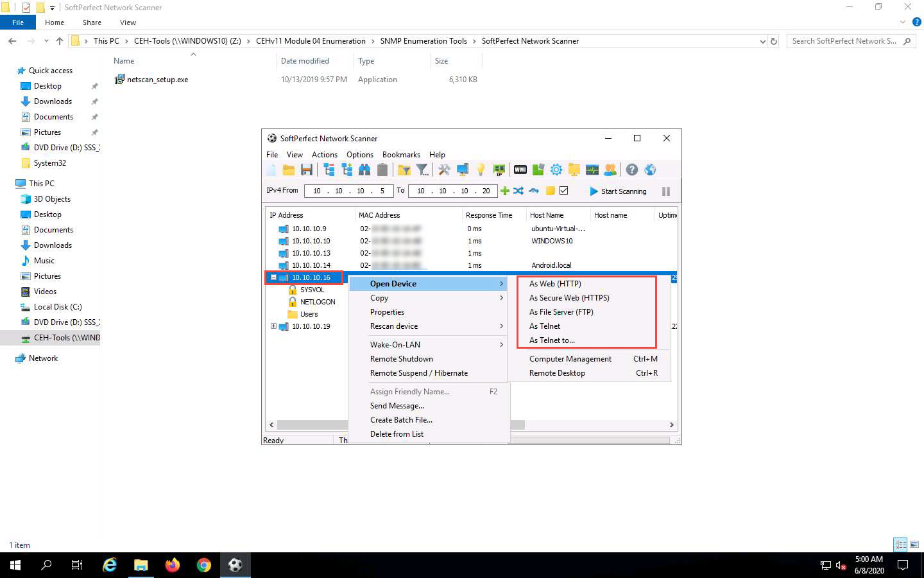Click the New file icon in Network Scanner toolbar
The height and width of the screenshot is (578, 924).
271,170
